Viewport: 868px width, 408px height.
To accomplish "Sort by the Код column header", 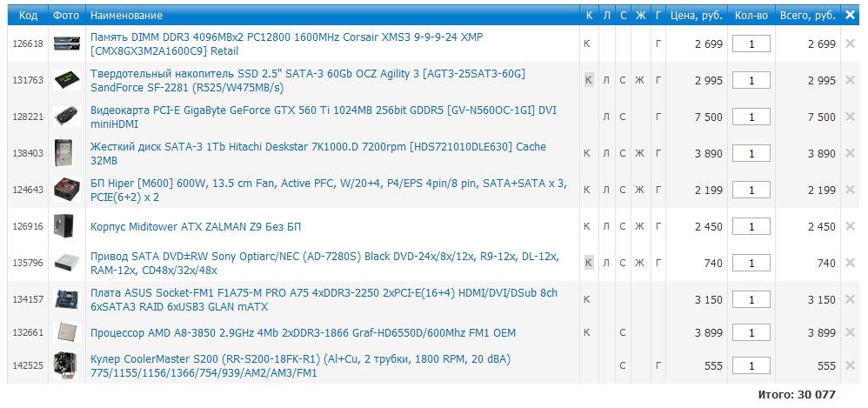I will (x=28, y=16).
